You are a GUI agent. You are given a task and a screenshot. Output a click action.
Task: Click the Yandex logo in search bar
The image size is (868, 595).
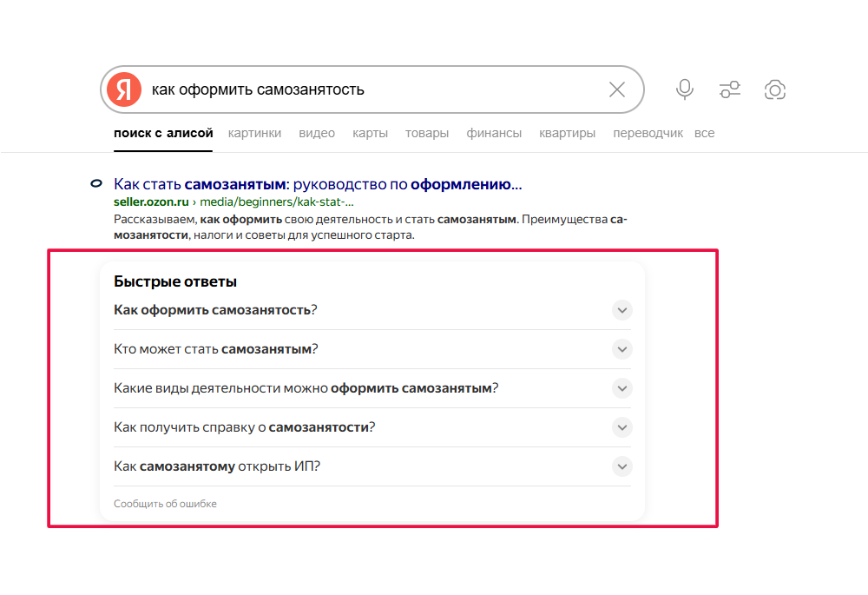tap(124, 89)
